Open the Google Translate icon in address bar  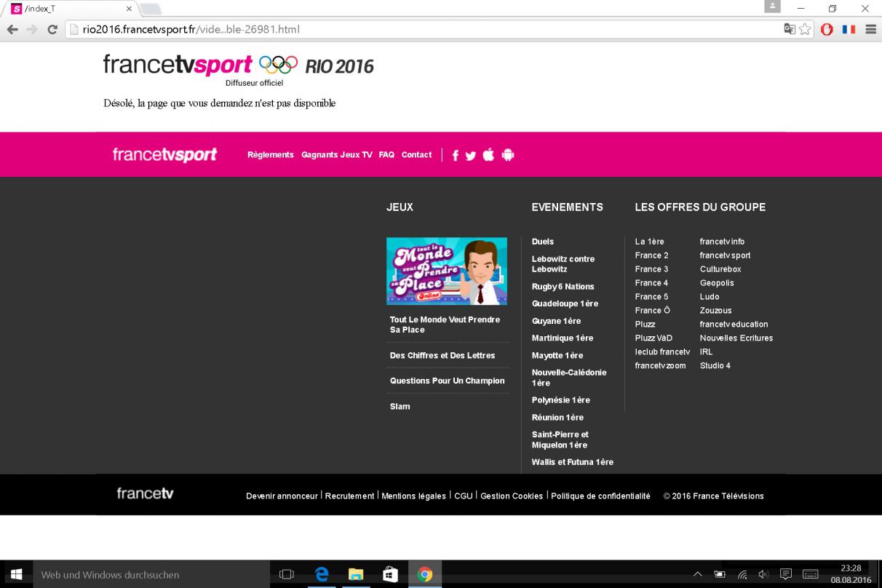[790, 30]
